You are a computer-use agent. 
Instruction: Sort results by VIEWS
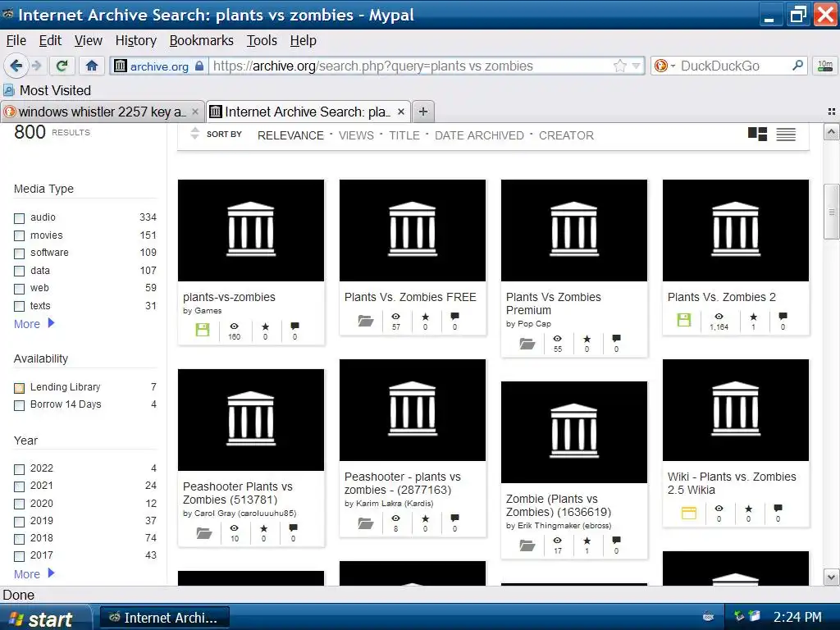356,135
